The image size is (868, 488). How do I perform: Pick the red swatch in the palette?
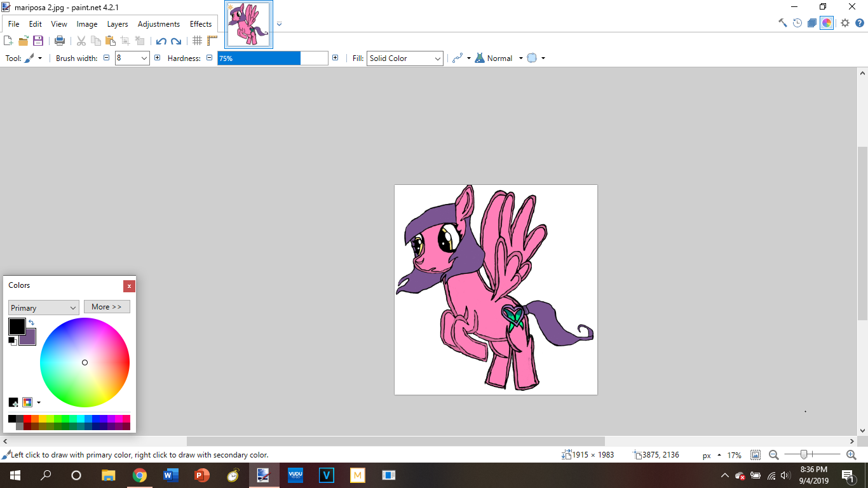tap(27, 419)
